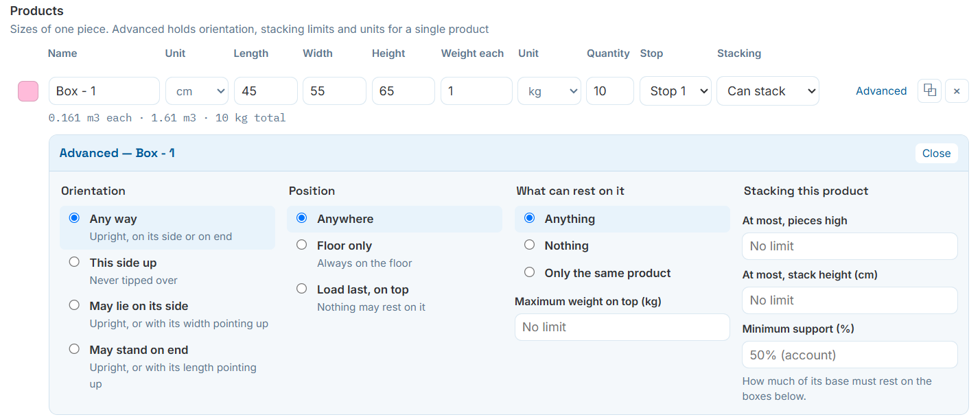Edit the product name field Box - 1

(104, 91)
